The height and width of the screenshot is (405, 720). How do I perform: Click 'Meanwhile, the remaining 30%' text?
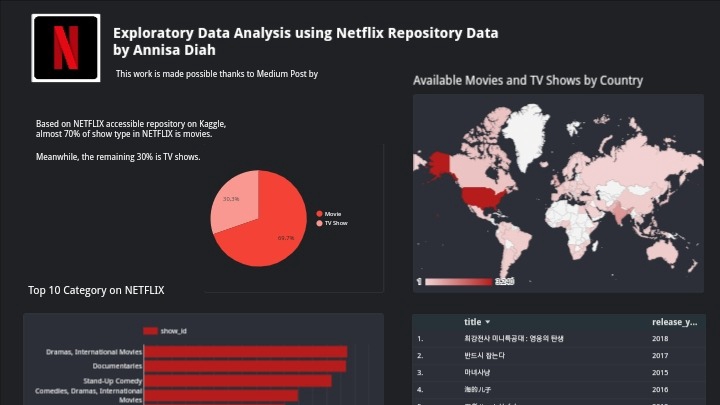tap(118, 157)
